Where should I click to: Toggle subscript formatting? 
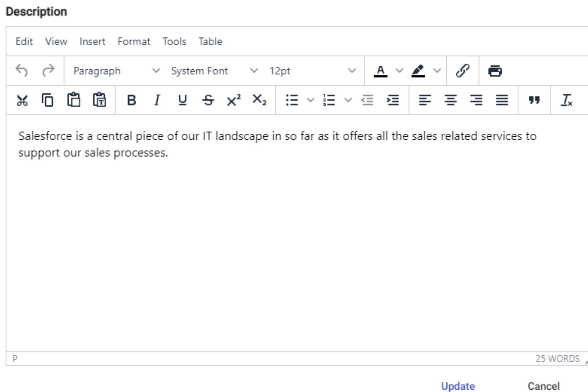point(259,100)
